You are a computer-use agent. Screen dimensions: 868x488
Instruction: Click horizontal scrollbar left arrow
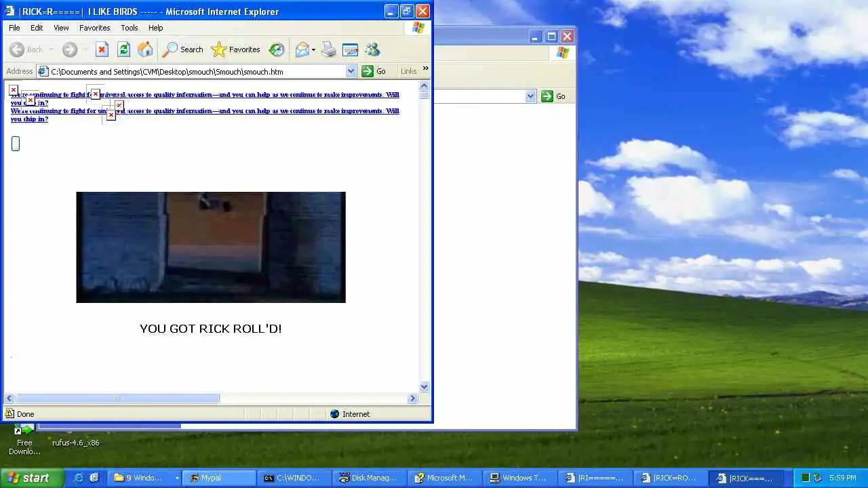coord(9,399)
